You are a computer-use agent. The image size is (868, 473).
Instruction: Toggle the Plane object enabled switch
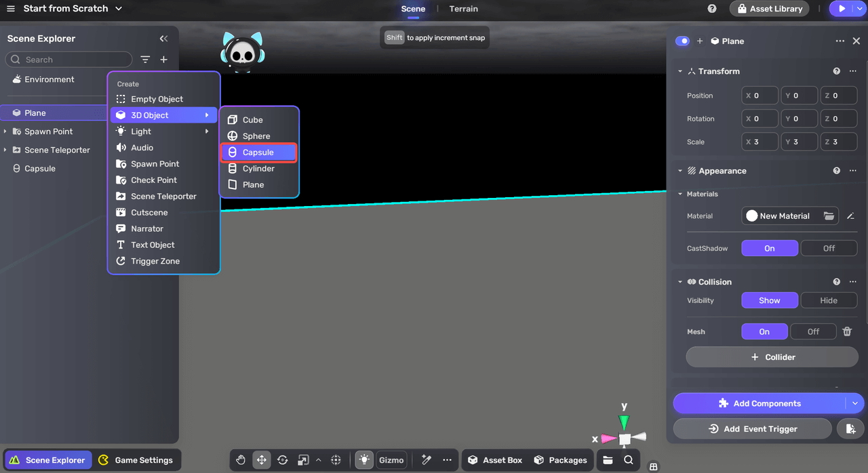coord(682,41)
